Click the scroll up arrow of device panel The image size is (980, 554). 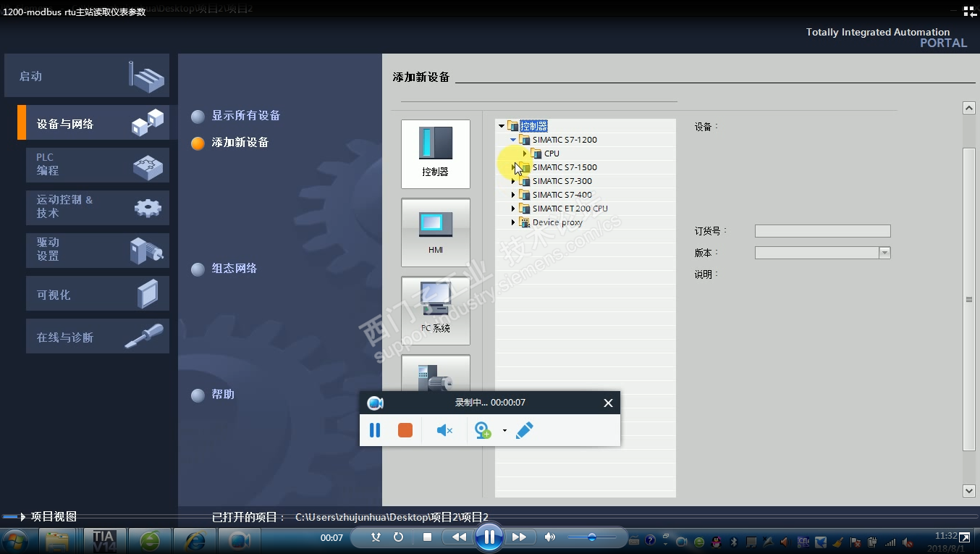point(969,108)
